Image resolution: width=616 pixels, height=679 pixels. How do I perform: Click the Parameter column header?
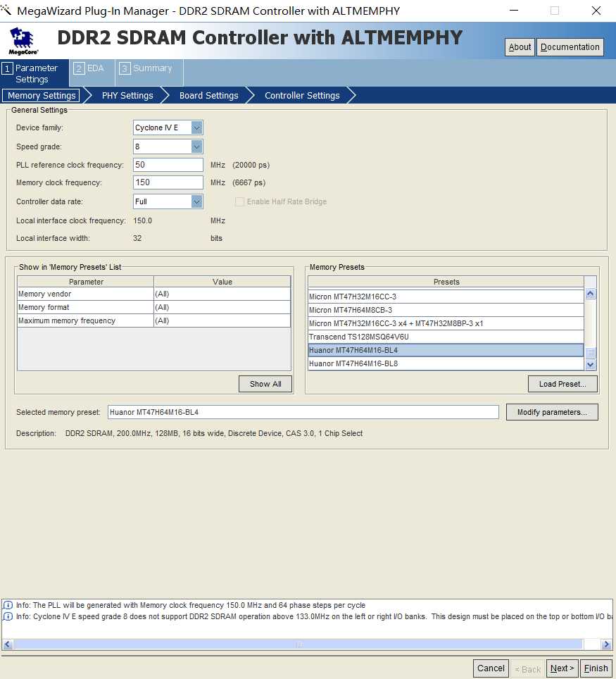[86, 282]
